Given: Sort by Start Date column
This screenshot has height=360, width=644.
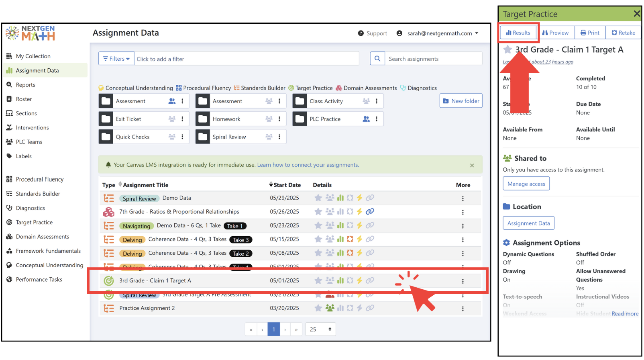Looking at the screenshot, I should click(285, 185).
